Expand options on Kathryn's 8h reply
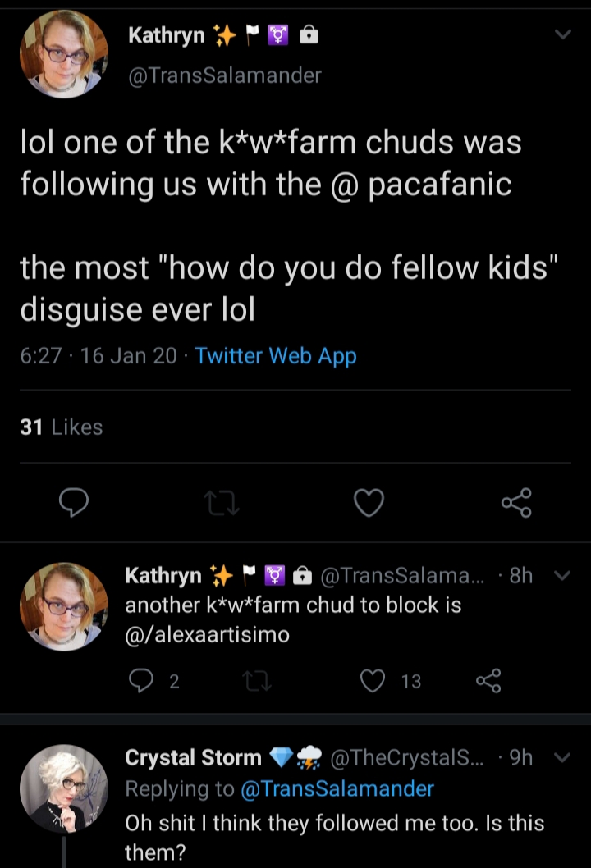The image size is (591, 868). click(562, 576)
